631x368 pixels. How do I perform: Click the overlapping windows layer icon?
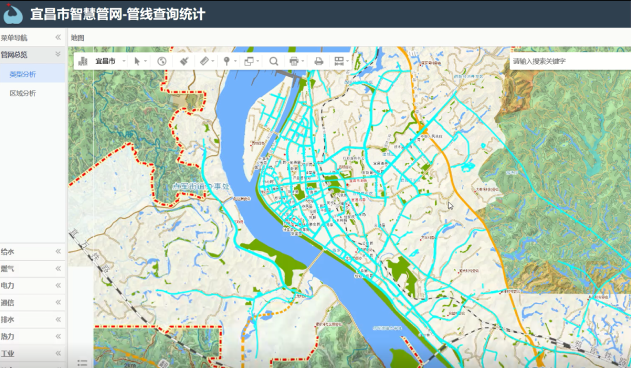[x=249, y=61]
